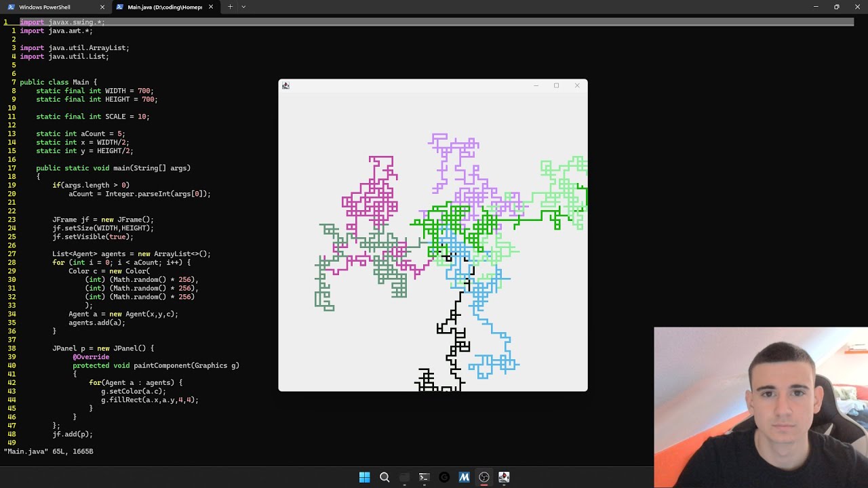Image resolution: width=868 pixels, height=488 pixels.
Task: Click 'static final int SCALE = 10;' line
Action: click(x=93, y=117)
